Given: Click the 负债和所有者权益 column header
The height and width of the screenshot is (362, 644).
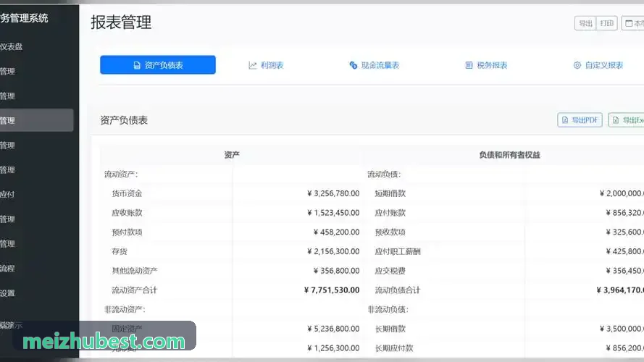Looking at the screenshot, I should 509,155.
